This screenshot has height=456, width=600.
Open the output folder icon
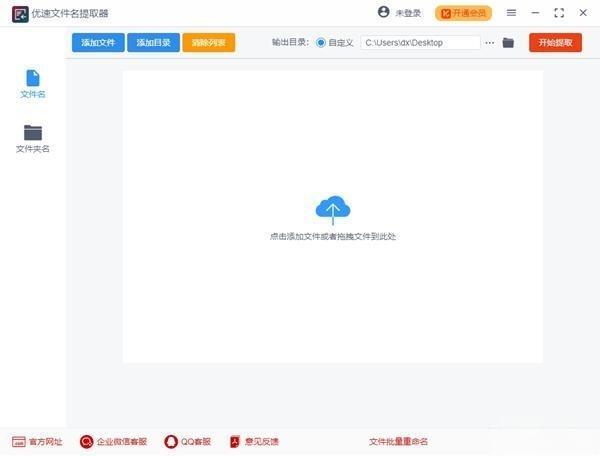tap(508, 43)
